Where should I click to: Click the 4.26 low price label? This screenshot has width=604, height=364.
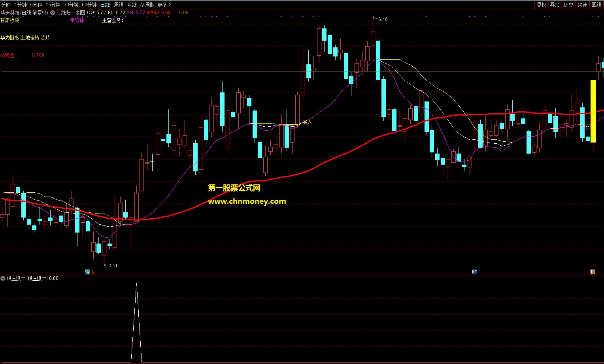click(x=113, y=265)
